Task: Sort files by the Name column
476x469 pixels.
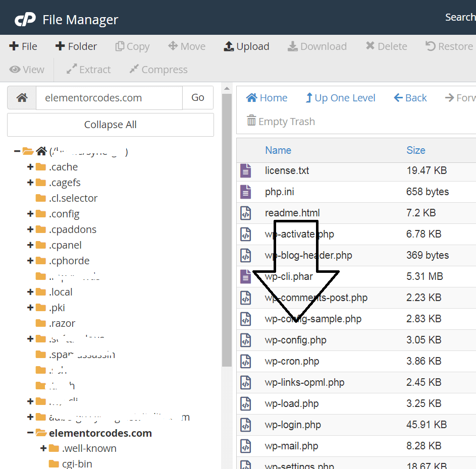Action: coord(278,150)
